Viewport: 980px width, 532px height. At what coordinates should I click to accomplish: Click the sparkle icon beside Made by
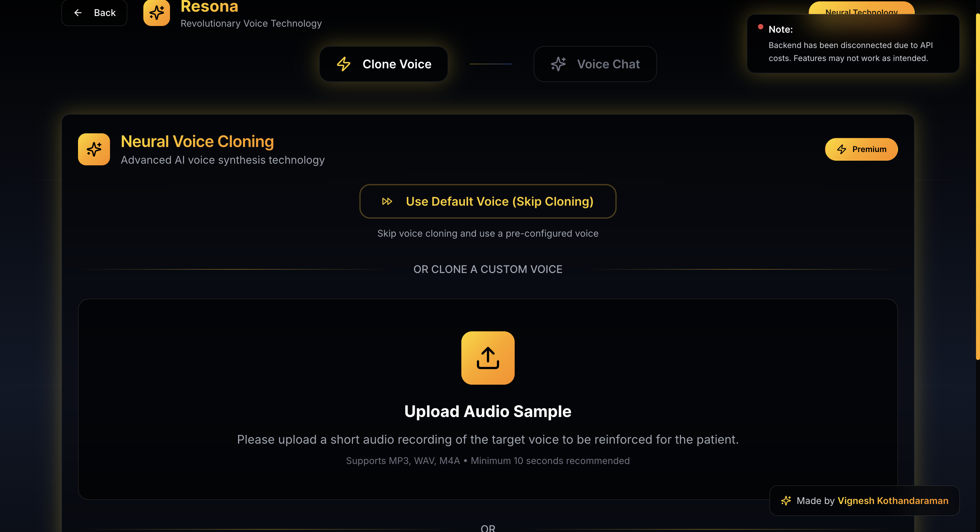[786, 500]
